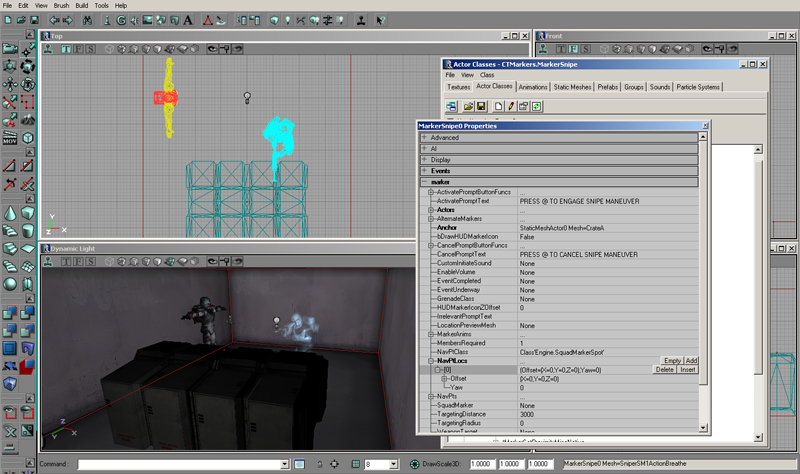Toggle the eye icon in Dynamic Light viewport toolbar
Viewport: 800px width, 474px height.
click(212, 261)
